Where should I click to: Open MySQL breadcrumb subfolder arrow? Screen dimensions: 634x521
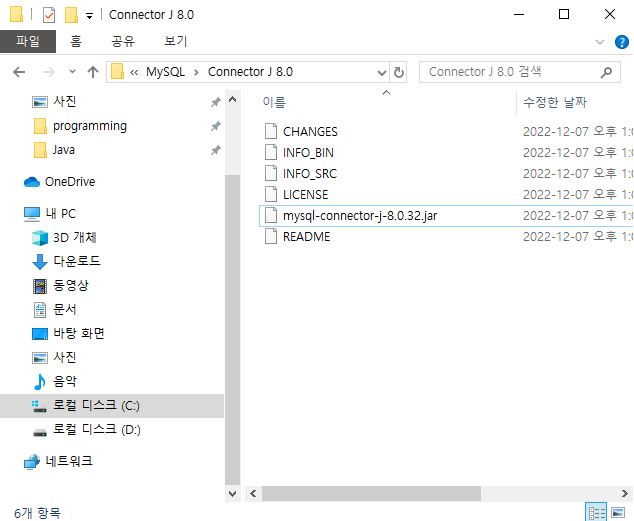coord(196,72)
